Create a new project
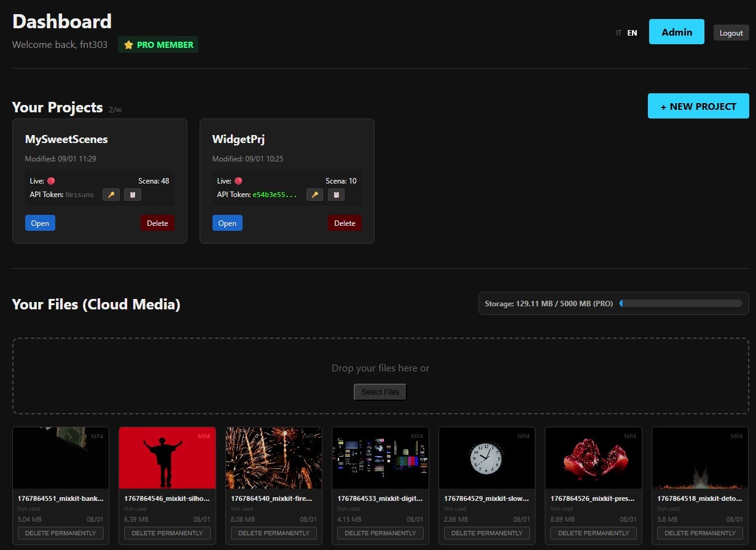756x550 pixels. tap(698, 106)
